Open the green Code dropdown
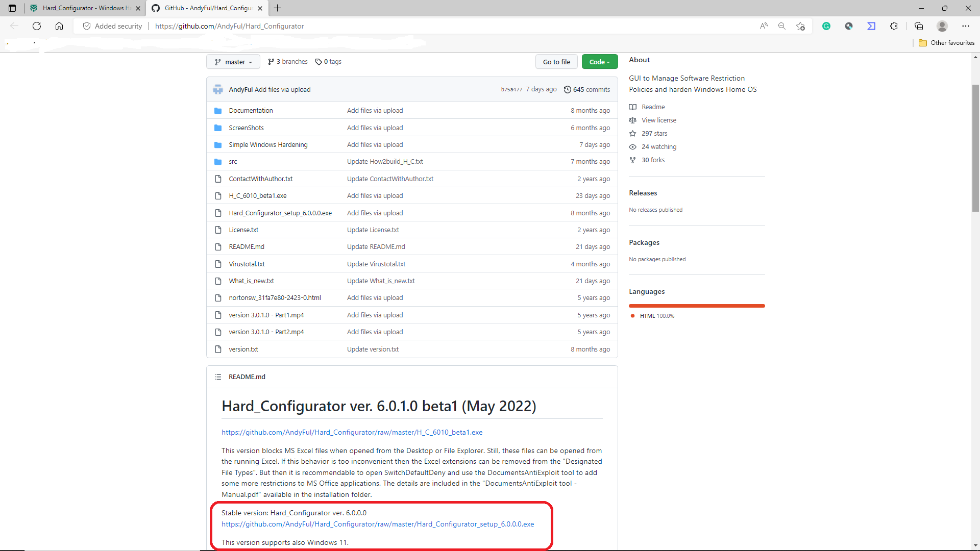980x551 pixels. [600, 62]
